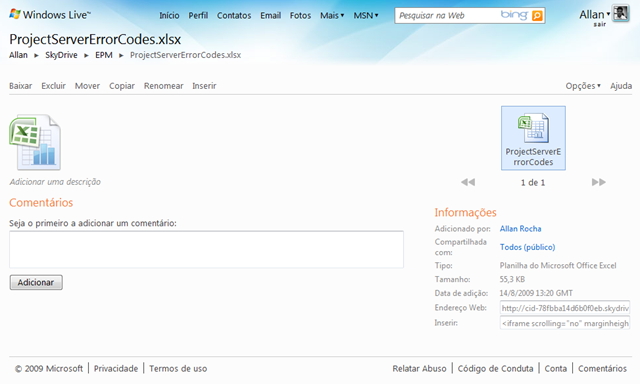Go to next file arrow
The image size is (640, 384).
pyautogui.click(x=599, y=182)
